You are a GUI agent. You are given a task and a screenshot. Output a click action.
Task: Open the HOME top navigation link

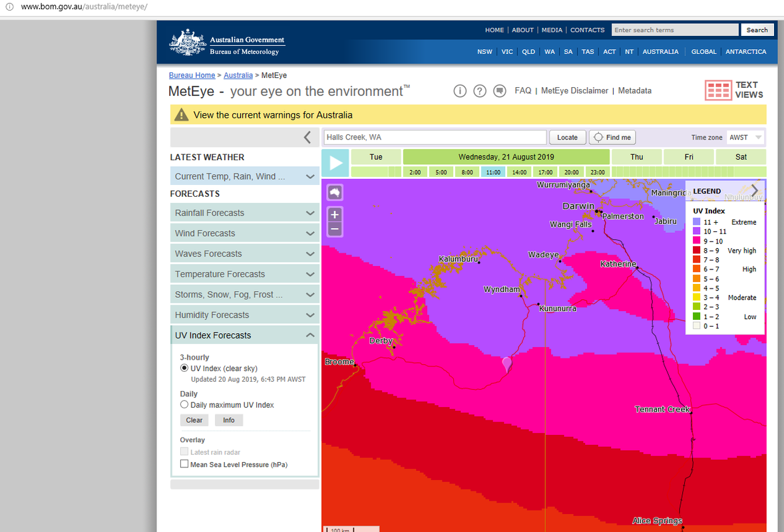point(494,30)
